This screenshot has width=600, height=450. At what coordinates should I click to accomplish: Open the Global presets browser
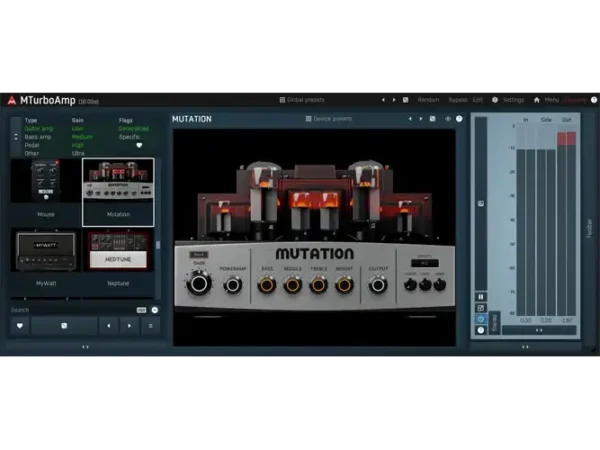(302, 100)
